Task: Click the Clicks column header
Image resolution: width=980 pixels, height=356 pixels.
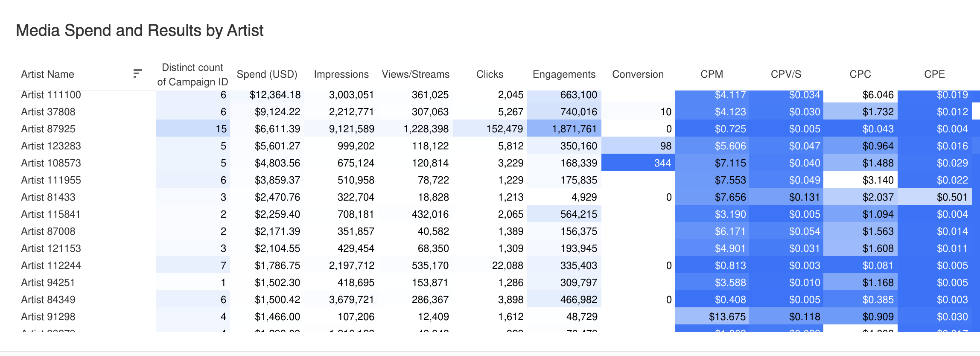Action: click(490, 74)
